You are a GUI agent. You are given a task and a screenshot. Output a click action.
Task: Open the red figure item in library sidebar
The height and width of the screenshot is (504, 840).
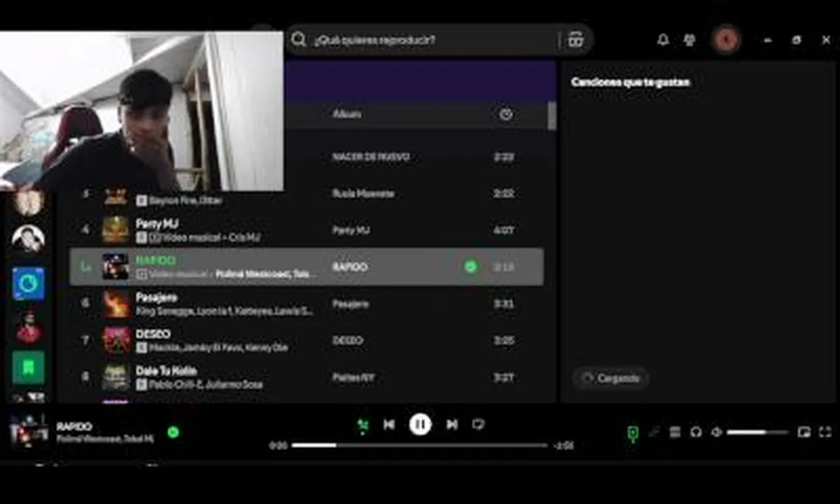click(x=29, y=326)
